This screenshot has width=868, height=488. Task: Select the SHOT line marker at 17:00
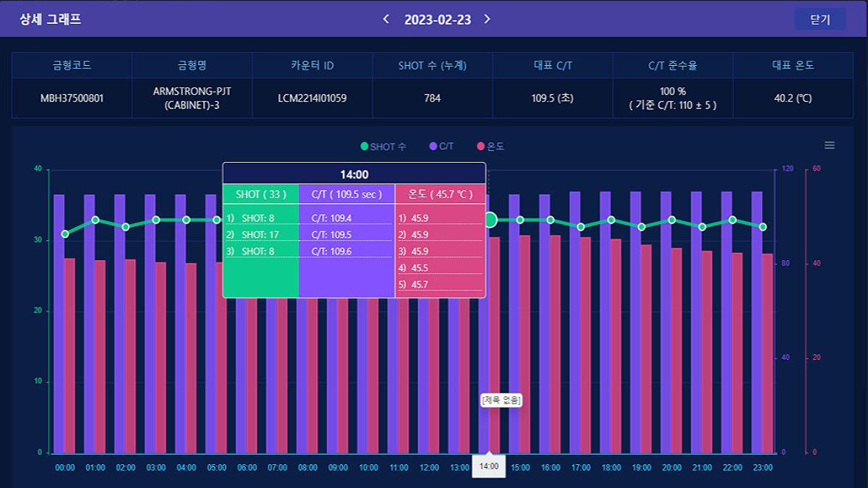point(581,227)
